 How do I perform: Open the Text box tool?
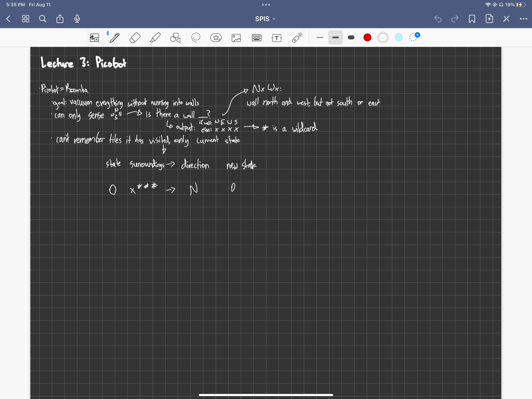tap(277, 38)
